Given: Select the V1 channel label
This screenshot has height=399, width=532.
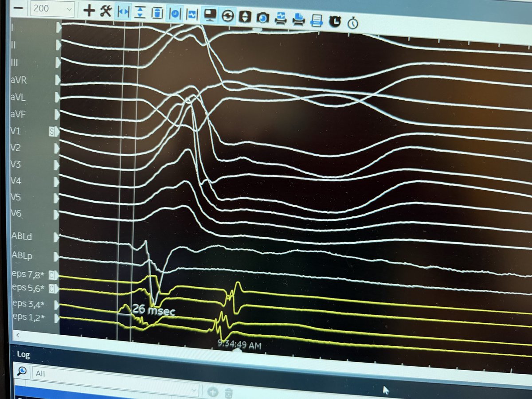Looking at the screenshot, I should (x=15, y=131).
